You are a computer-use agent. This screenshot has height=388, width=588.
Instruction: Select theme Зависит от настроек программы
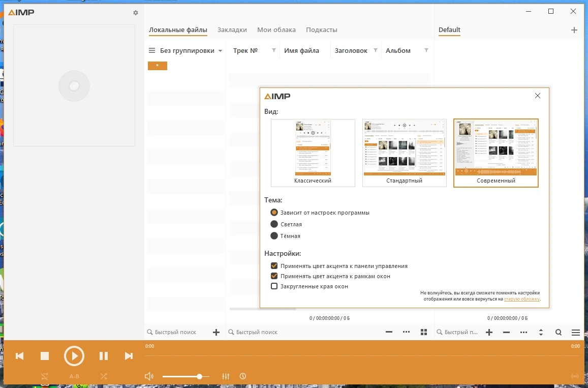coord(274,213)
